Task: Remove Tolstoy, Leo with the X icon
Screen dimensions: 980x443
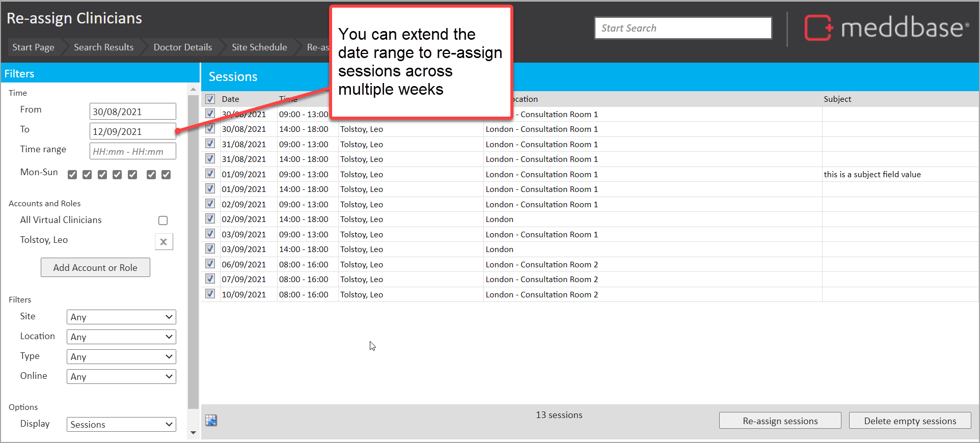Action: coord(164,242)
